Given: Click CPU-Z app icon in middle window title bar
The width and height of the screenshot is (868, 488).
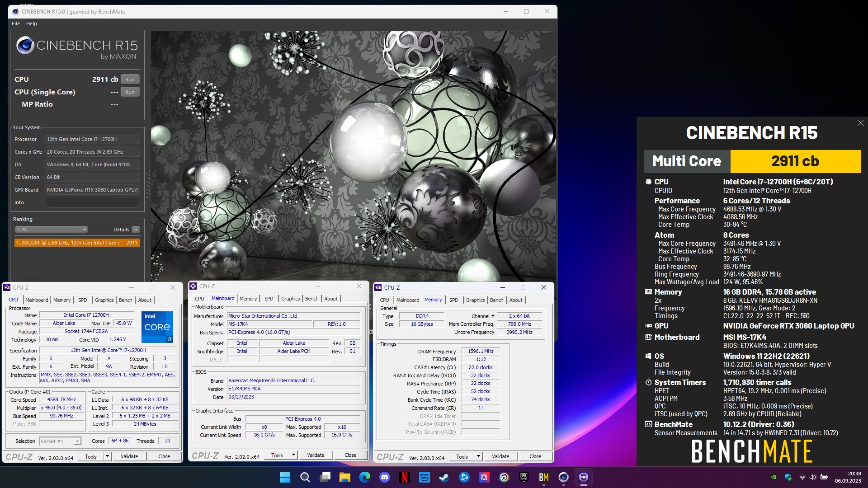Looking at the screenshot, I should [193, 286].
